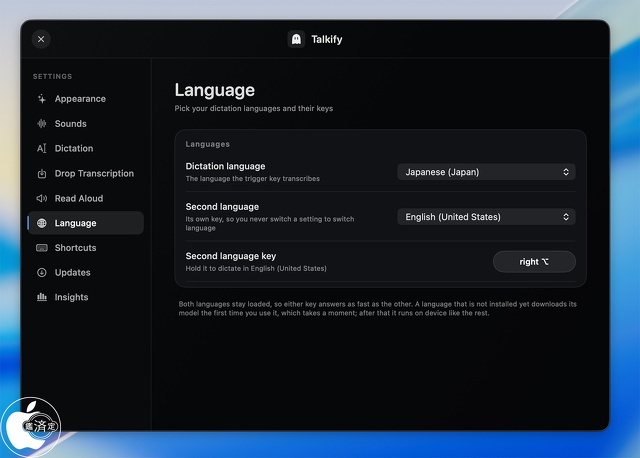640x458 pixels.
Task: Click the 'SETTINGS' sidebar header
Action: (52, 76)
